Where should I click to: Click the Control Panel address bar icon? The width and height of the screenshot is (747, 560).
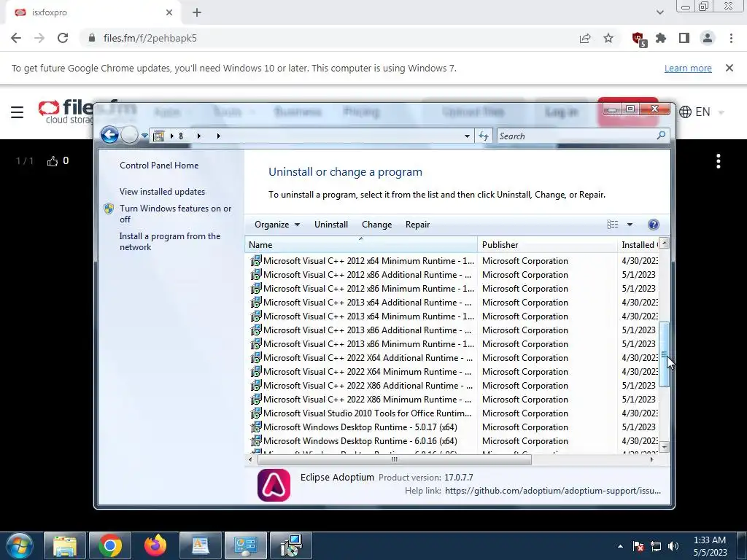[158, 136]
